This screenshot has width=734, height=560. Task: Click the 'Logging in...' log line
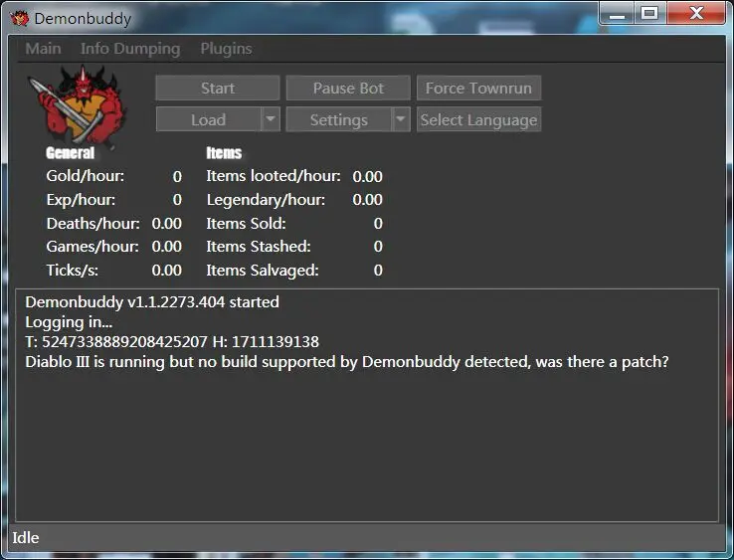click(69, 322)
